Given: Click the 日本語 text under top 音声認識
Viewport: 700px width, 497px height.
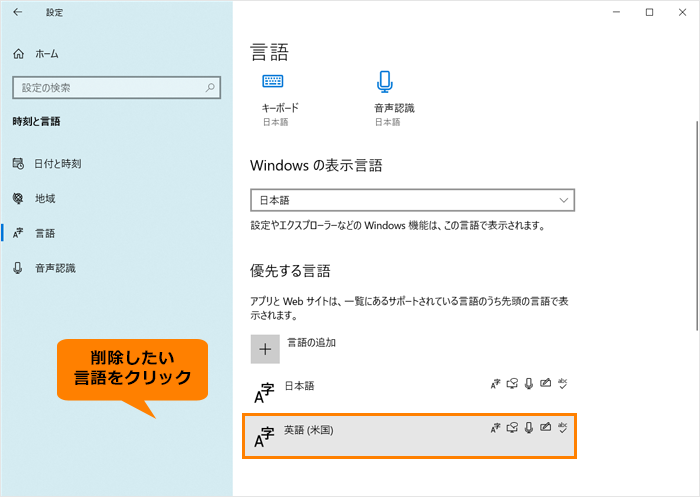Looking at the screenshot, I should tap(388, 122).
